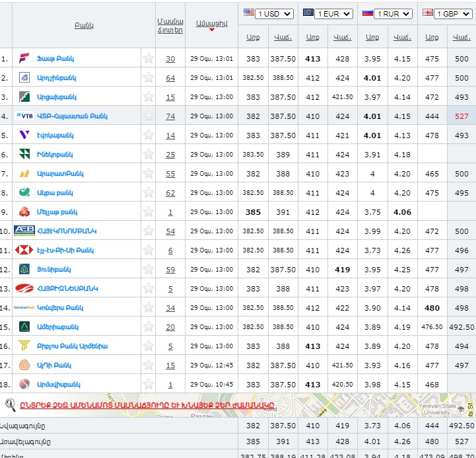Toggle favorite star for VTB-Armenia Bank row
476x458 pixels.
coord(149,116)
